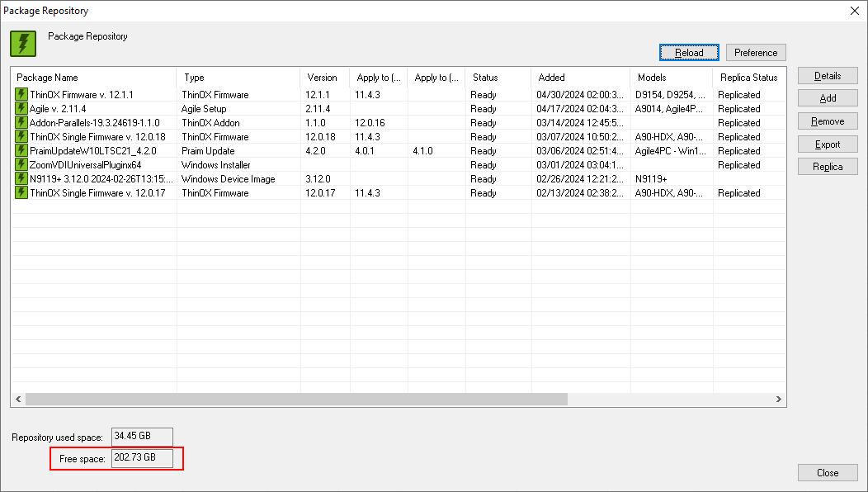Click the Free space value field
Screen dimensions: 868x492
[142, 458]
